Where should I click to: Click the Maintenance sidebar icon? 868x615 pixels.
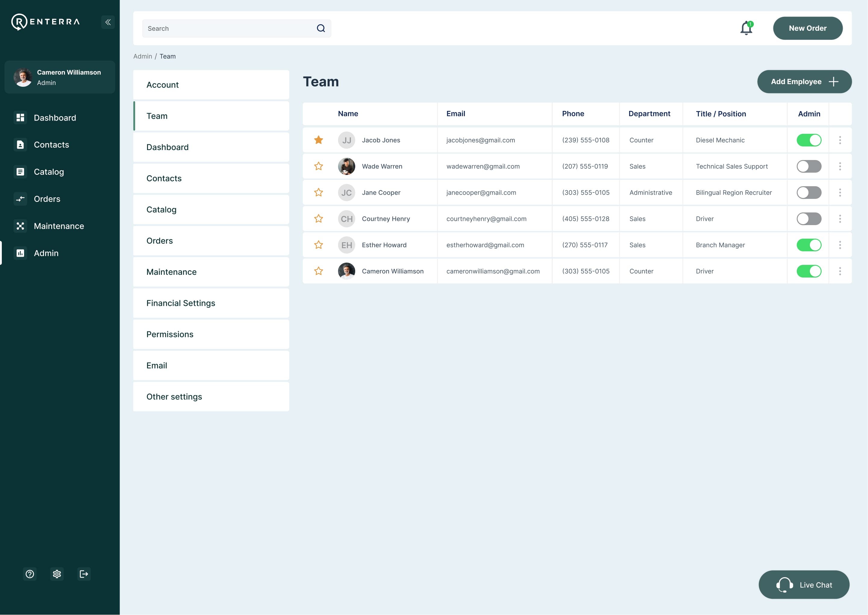(x=20, y=226)
